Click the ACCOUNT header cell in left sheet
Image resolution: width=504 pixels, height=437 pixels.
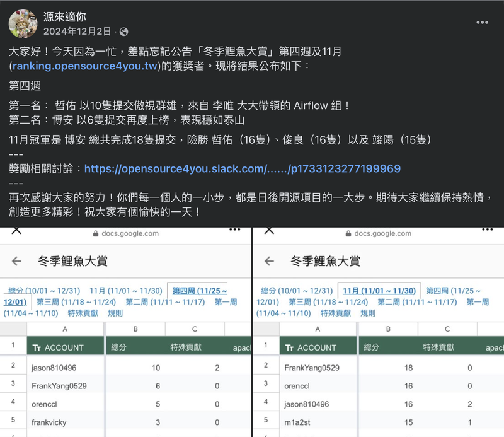tap(66, 346)
